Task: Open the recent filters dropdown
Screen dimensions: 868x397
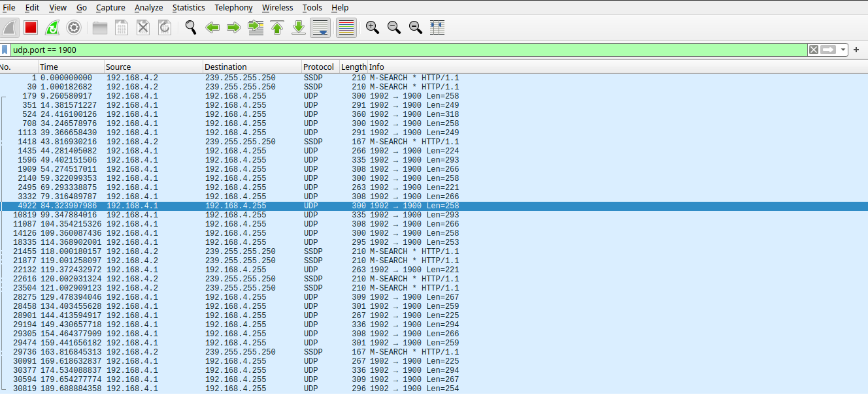Action: click(x=843, y=50)
